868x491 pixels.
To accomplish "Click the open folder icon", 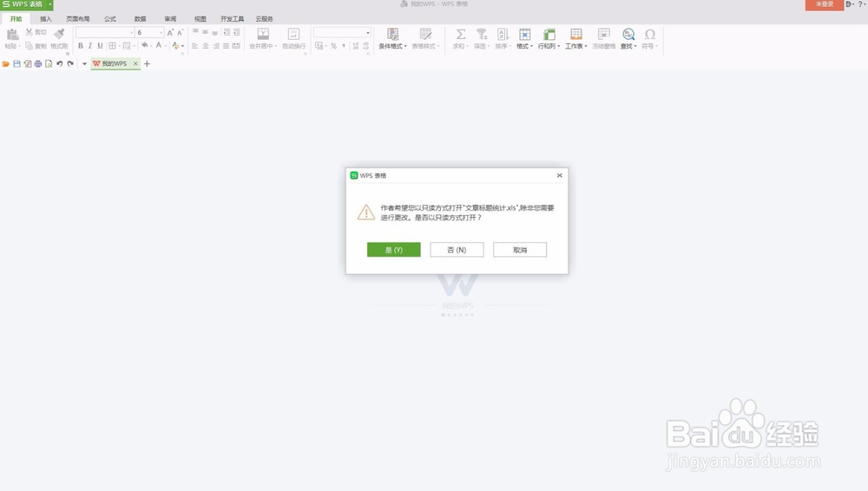I will tap(6, 63).
